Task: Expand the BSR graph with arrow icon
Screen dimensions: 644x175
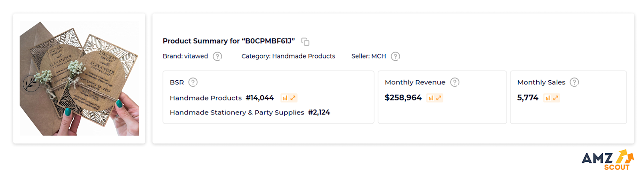Action: pyautogui.click(x=293, y=98)
